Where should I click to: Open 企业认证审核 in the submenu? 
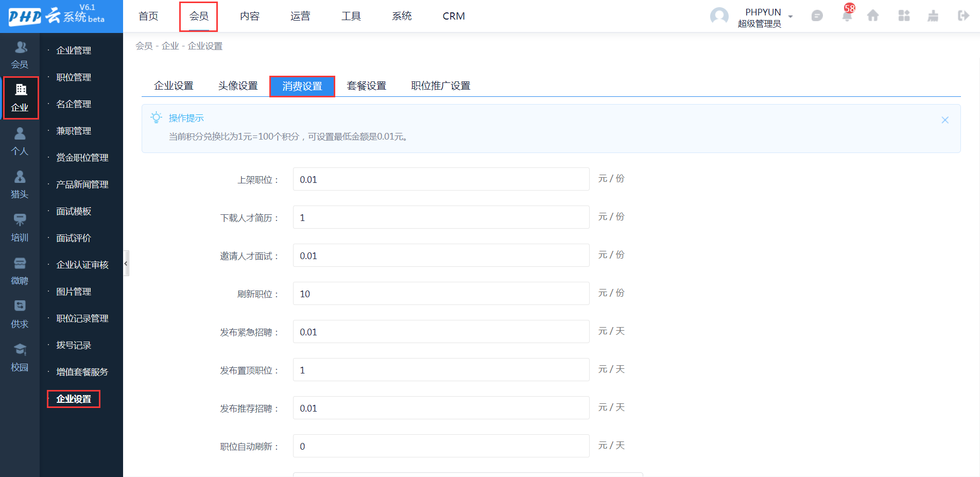[82, 265]
